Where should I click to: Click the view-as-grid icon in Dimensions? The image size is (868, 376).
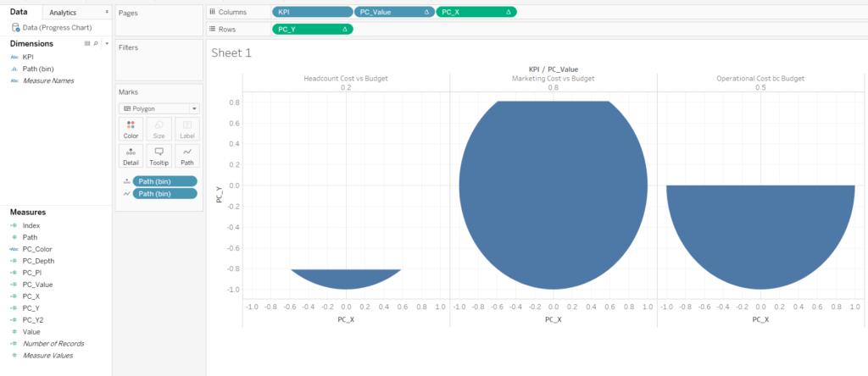(x=87, y=43)
